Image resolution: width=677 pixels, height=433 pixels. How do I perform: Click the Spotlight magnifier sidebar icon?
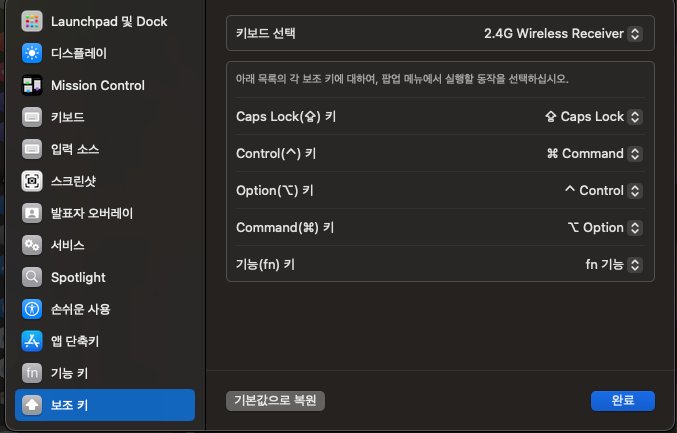[32, 277]
